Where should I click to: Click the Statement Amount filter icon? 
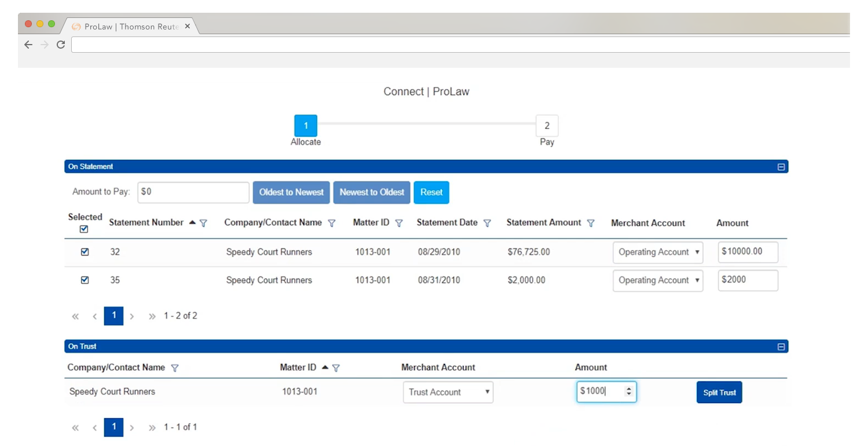click(591, 223)
